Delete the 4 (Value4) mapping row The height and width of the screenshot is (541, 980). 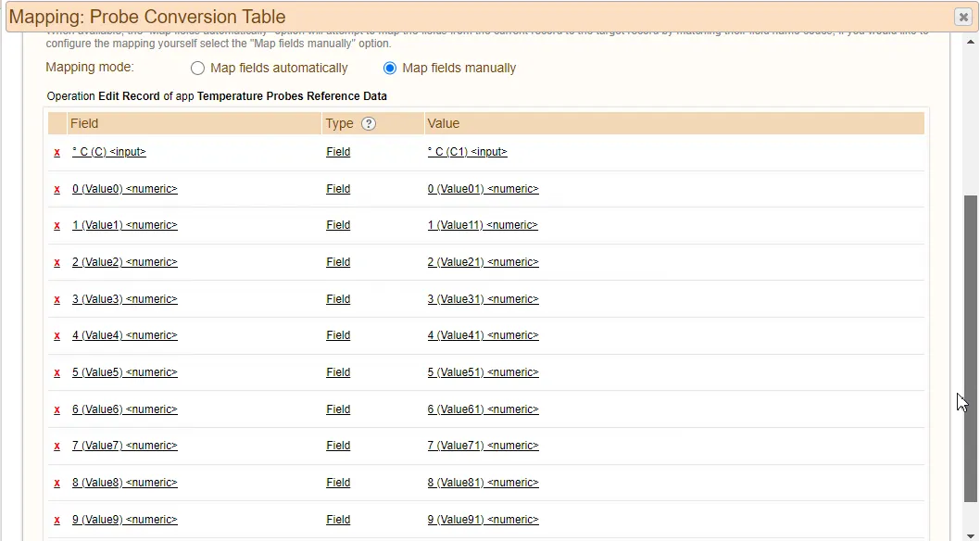pos(57,336)
